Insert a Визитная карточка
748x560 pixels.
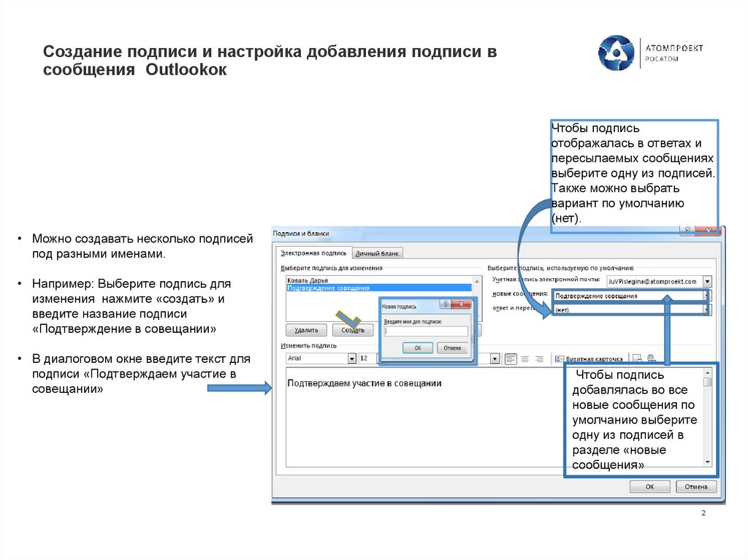coord(589,358)
